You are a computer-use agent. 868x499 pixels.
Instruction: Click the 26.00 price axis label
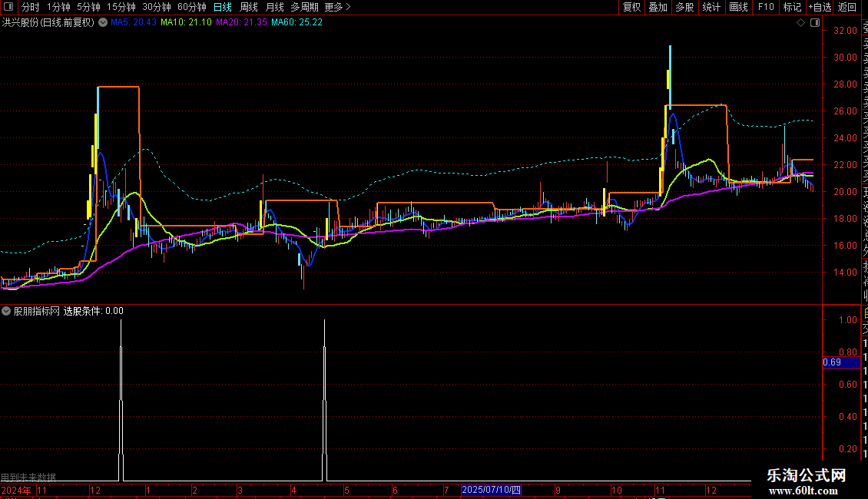point(845,111)
